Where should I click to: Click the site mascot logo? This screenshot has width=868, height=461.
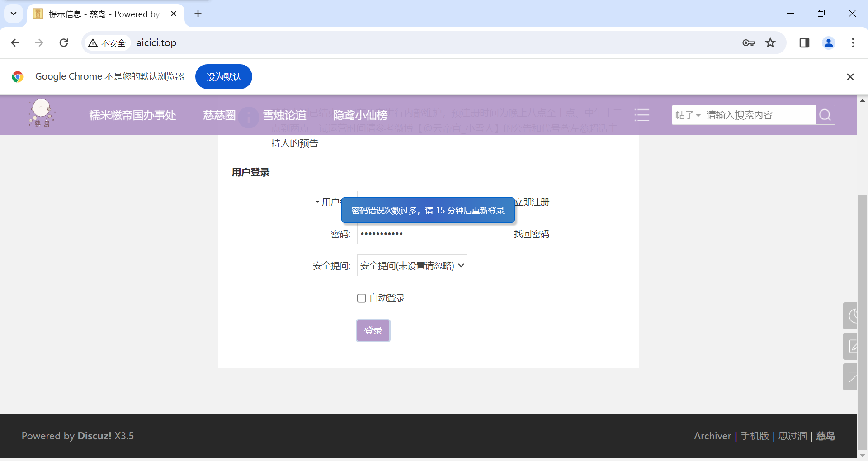tap(42, 113)
